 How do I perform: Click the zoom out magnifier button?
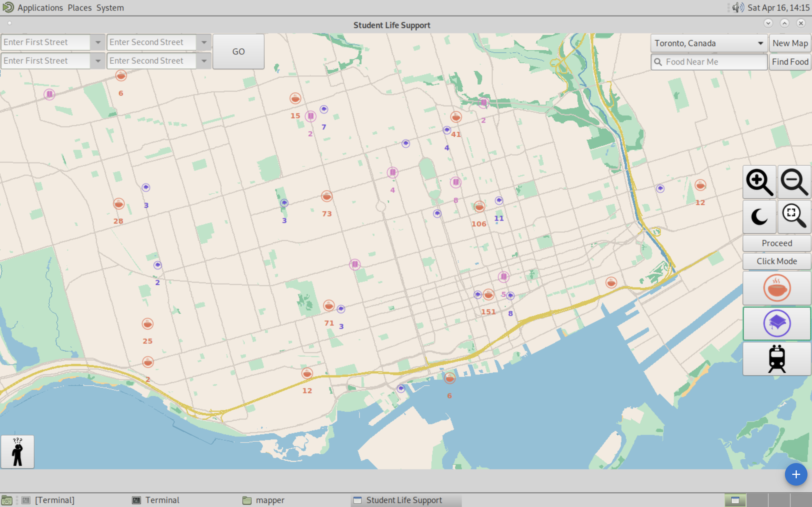point(794,182)
